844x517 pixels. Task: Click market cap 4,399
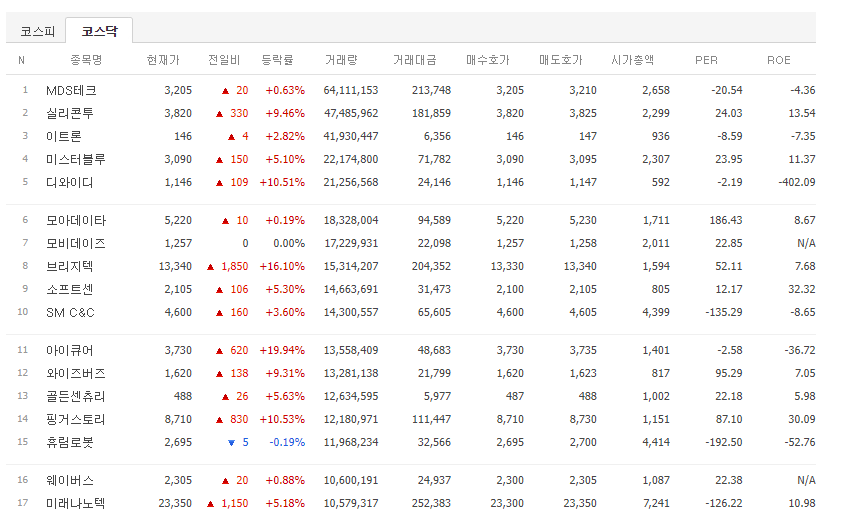tap(656, 312)
